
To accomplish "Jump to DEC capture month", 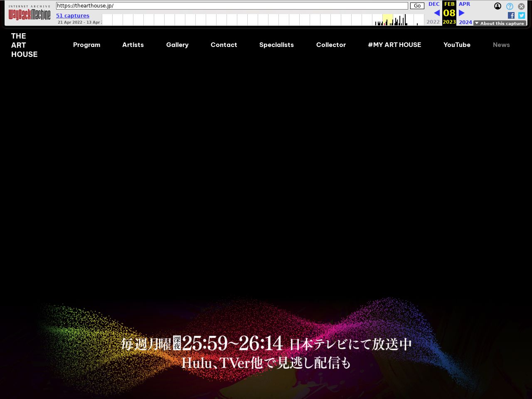I will tap(434, 4).
